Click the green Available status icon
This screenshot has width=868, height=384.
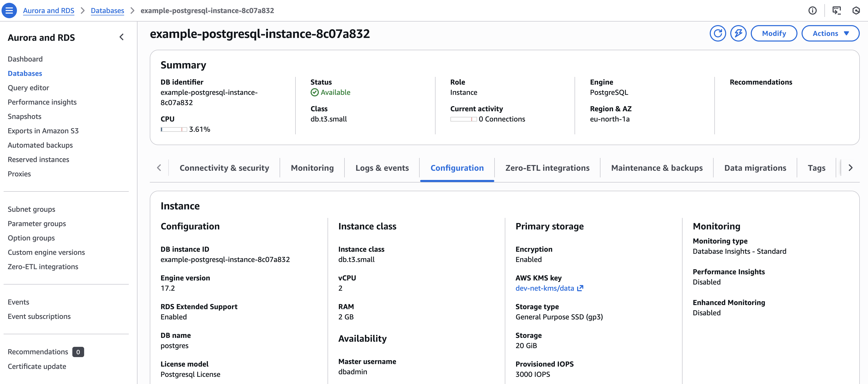click(314, 92)
